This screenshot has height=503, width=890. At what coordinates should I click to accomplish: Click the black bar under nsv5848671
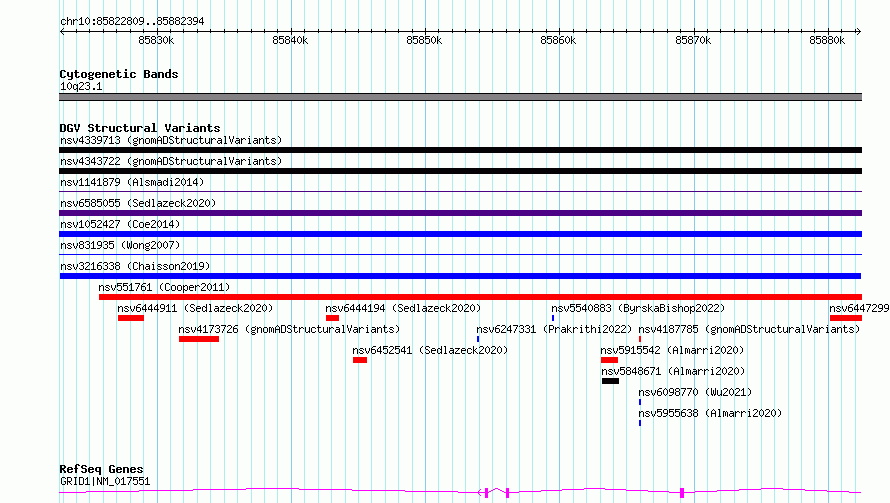[610, 381]
